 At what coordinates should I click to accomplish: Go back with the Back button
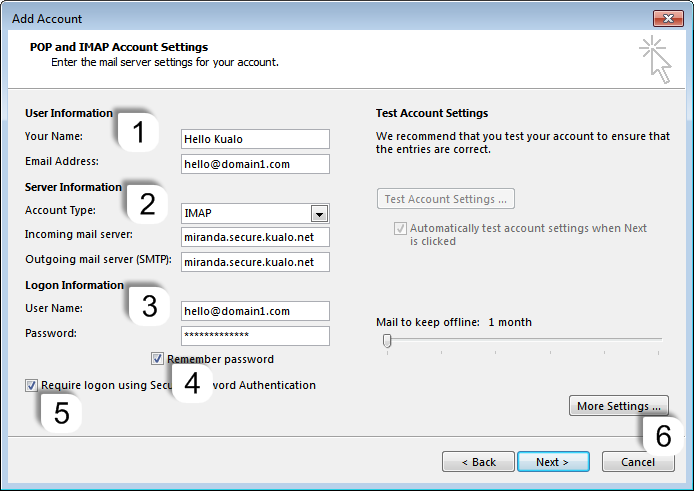[x=478, y=462]
